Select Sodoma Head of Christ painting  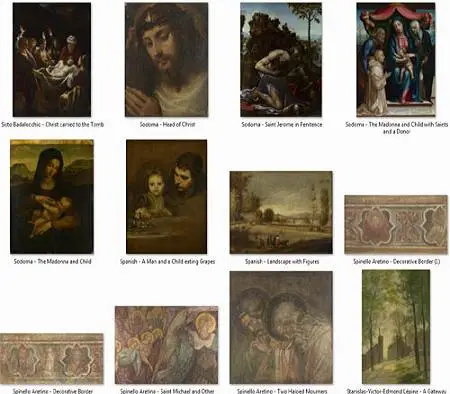tap(166, 60)
